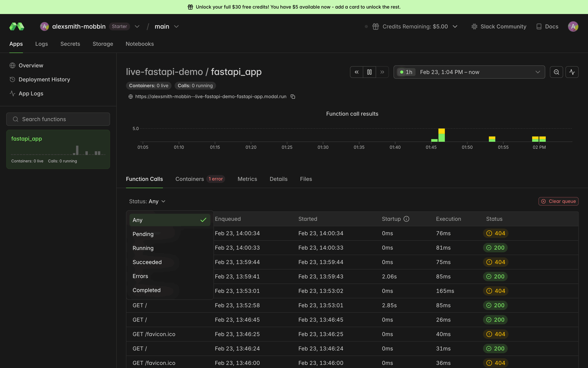588x368 pixels.
Task: Click the gift icon in the credits banner
Action: pyautogui.click(x=190, y=7)
